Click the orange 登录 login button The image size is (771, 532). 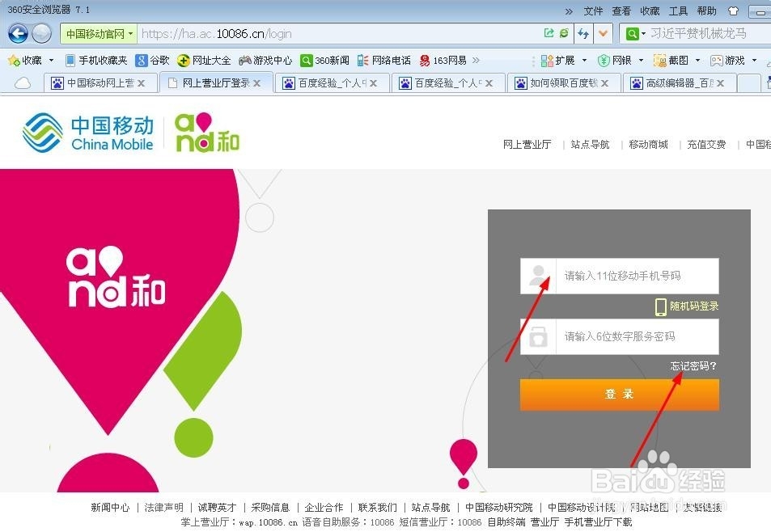(x=618, y=395)
